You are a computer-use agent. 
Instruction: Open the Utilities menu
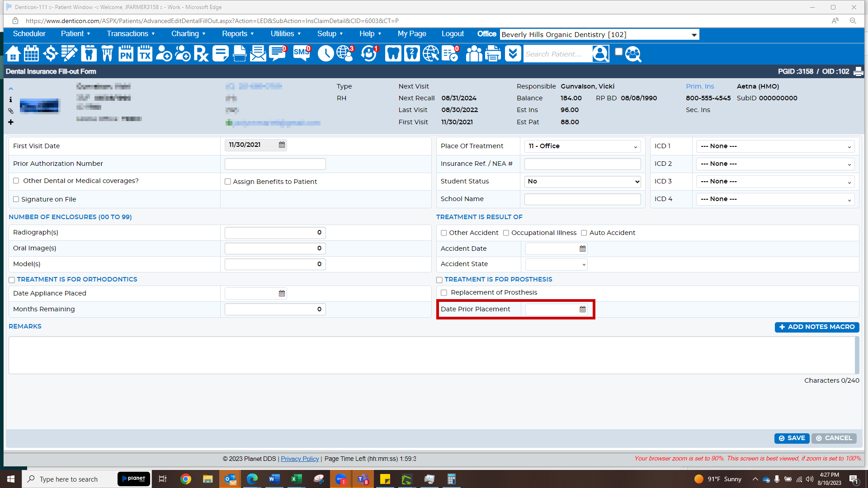tap(286, 34)
